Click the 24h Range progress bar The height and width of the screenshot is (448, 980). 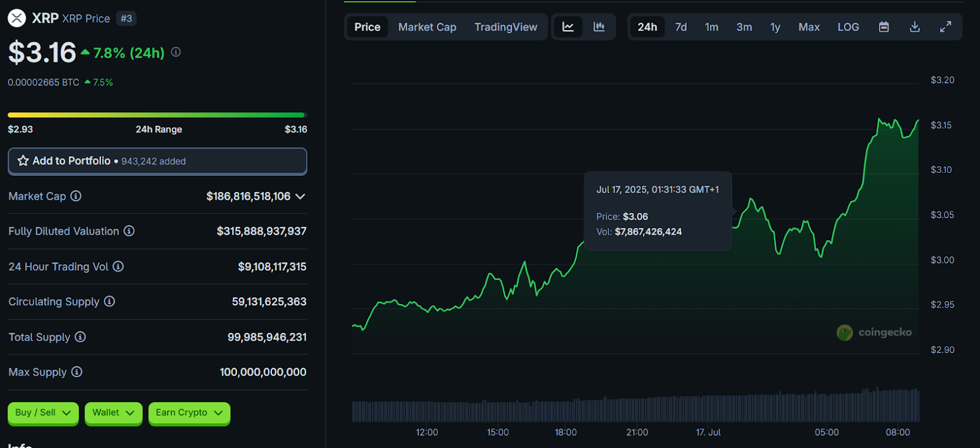pos(157,115)
